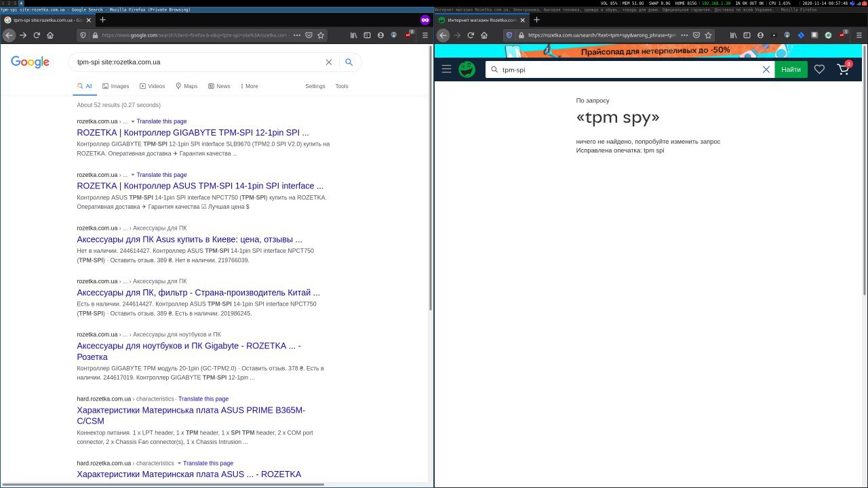868x488 pixels.
Task: Expand arrow beside ASUS TPM-SPI result URL
Action: click(133, 175)
